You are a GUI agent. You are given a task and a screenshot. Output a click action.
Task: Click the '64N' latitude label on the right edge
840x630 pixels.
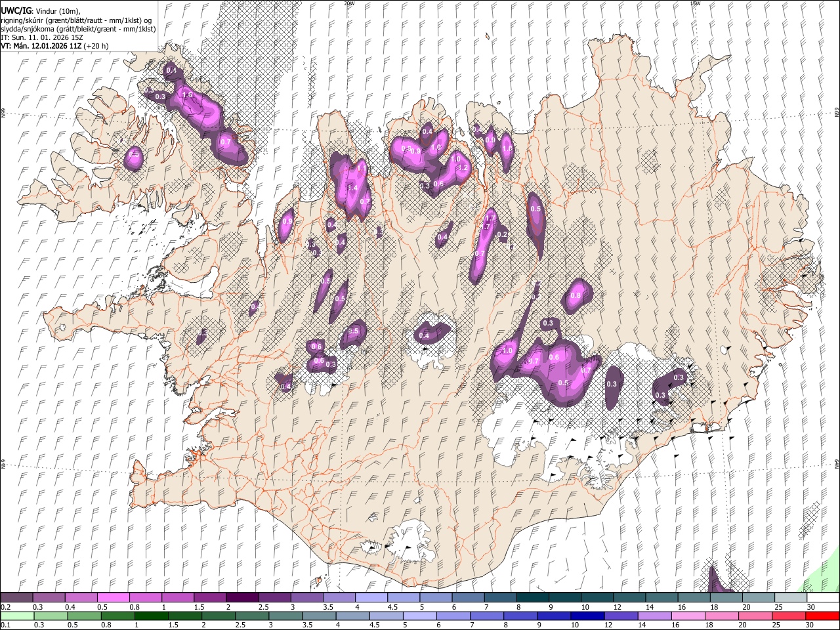(836, 464)
